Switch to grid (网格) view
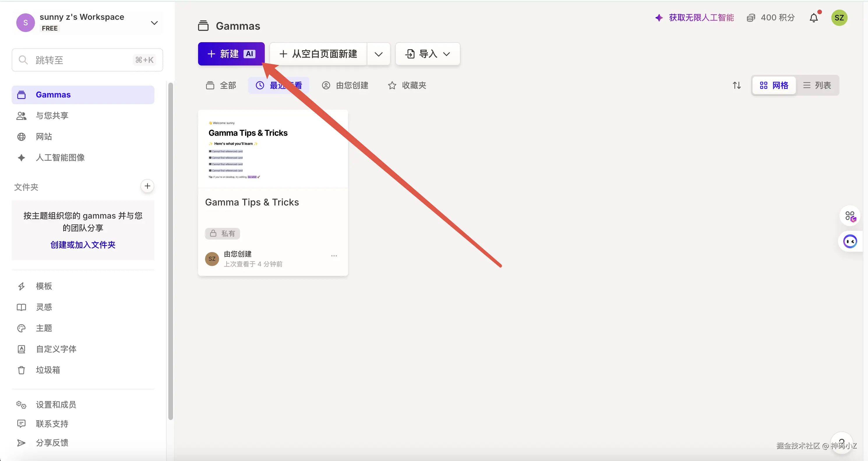 point(774,86)
